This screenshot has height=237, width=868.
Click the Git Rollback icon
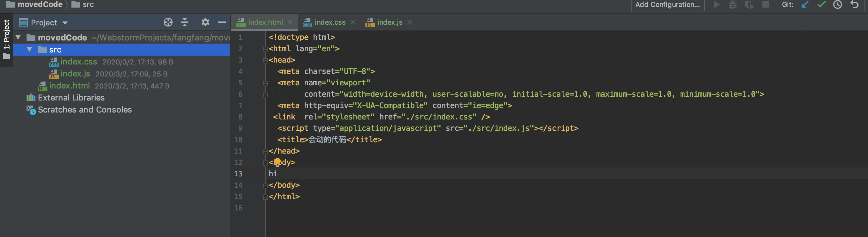pos(854,5)
